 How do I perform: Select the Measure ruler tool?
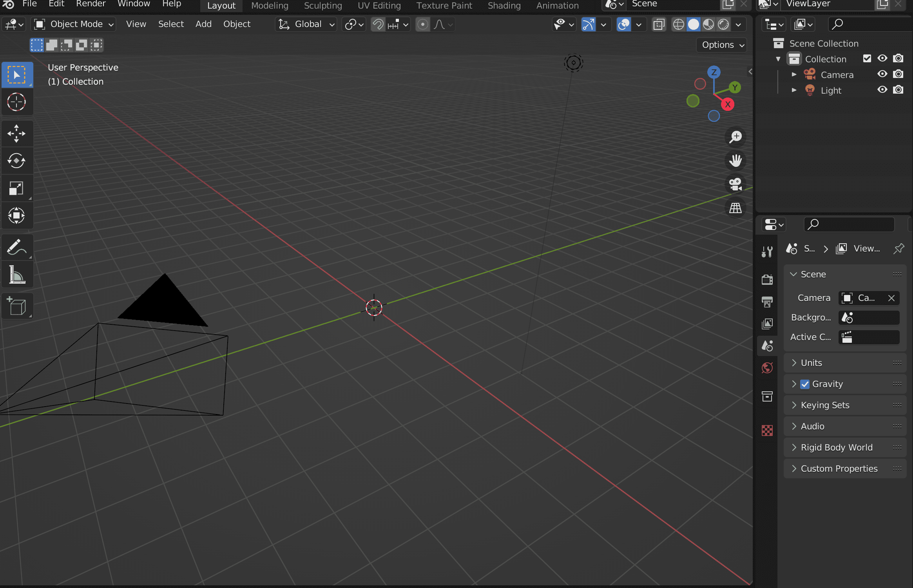click(x=17, y=275)
